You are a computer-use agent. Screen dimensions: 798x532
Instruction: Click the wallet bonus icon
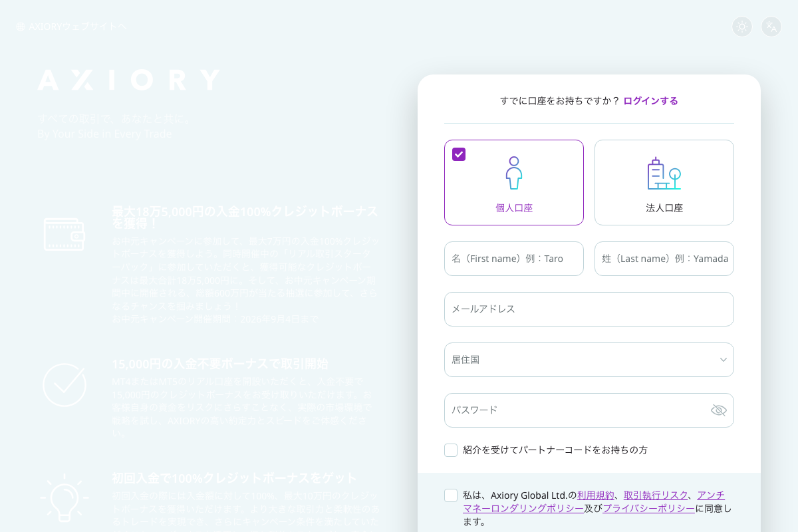(64, 234)
